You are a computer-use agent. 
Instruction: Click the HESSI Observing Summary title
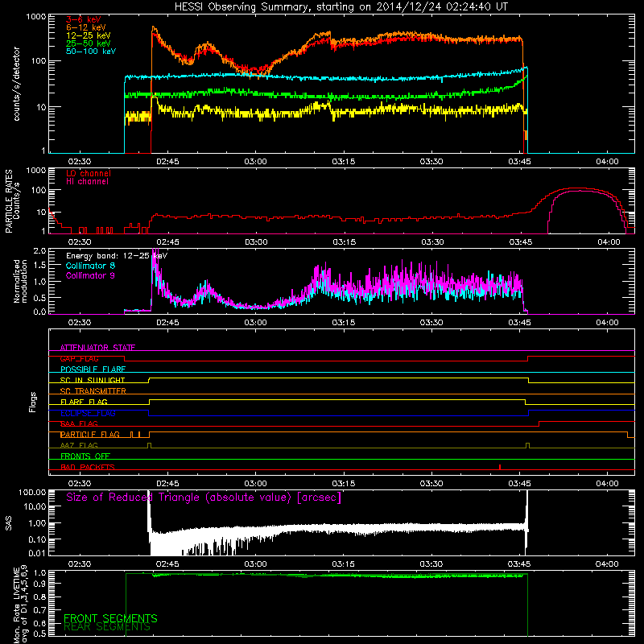tap(341, 7)
